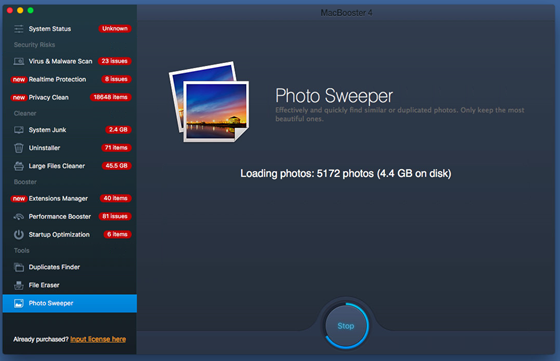Screen dimensions: 560x361
Task: Click the Unknown status badge
Action: (x=115, y=29)
